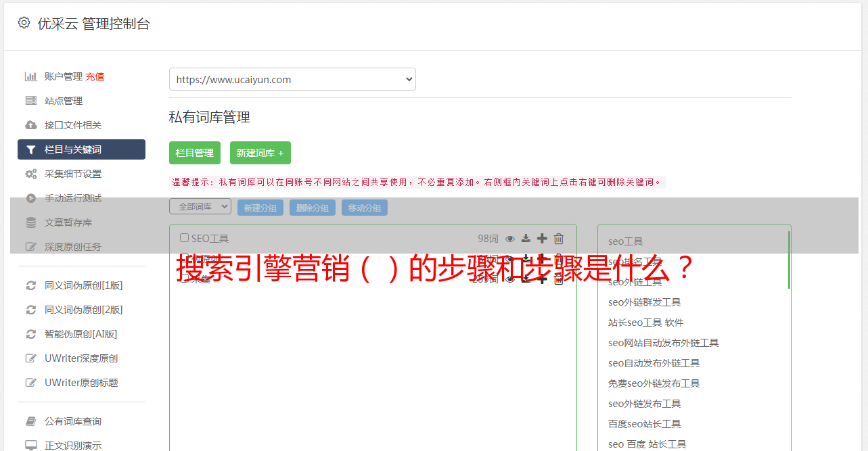Screen dimensions: 868x451
Task: Open 同义词伪原创[2版] refresh icon
Action: [30, 310]
